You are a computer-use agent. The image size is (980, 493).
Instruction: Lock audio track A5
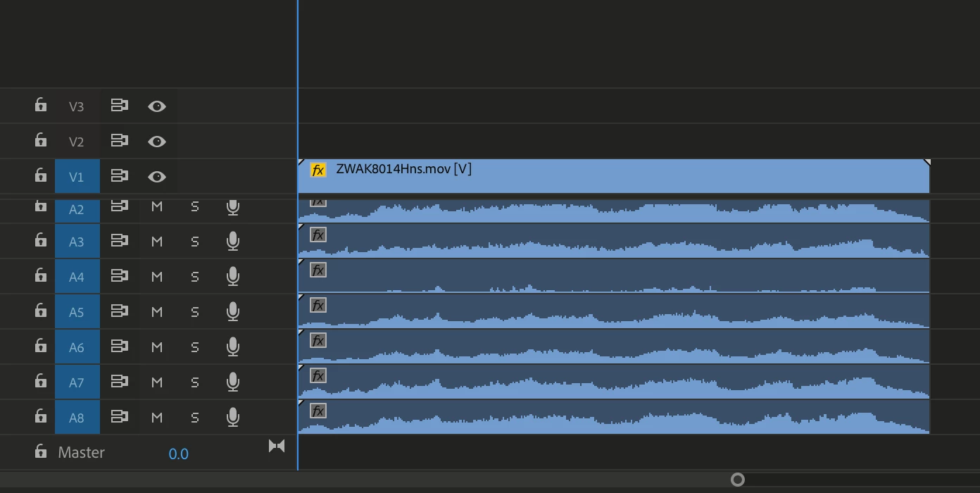point(41,311)
